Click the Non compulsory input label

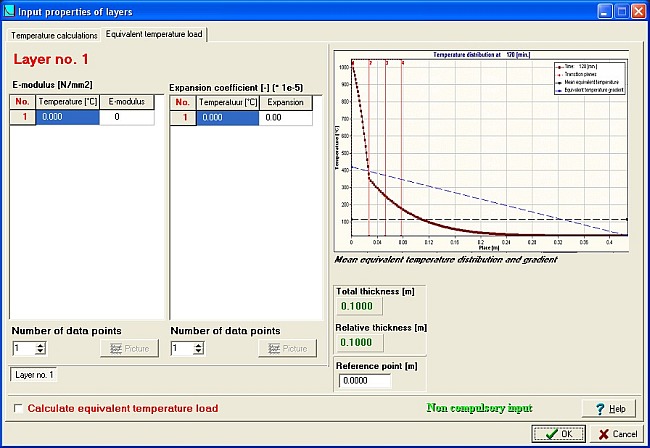479,408
